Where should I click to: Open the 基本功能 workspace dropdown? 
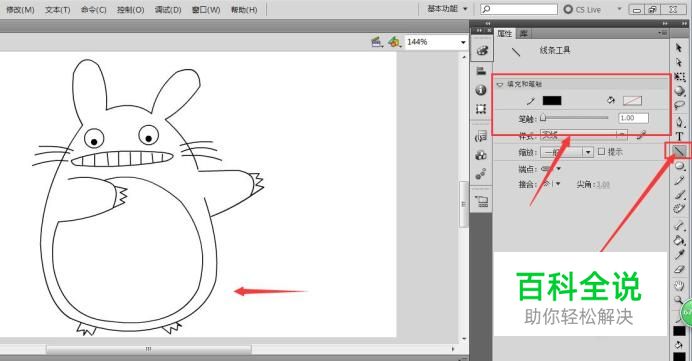tap(447, 8)
